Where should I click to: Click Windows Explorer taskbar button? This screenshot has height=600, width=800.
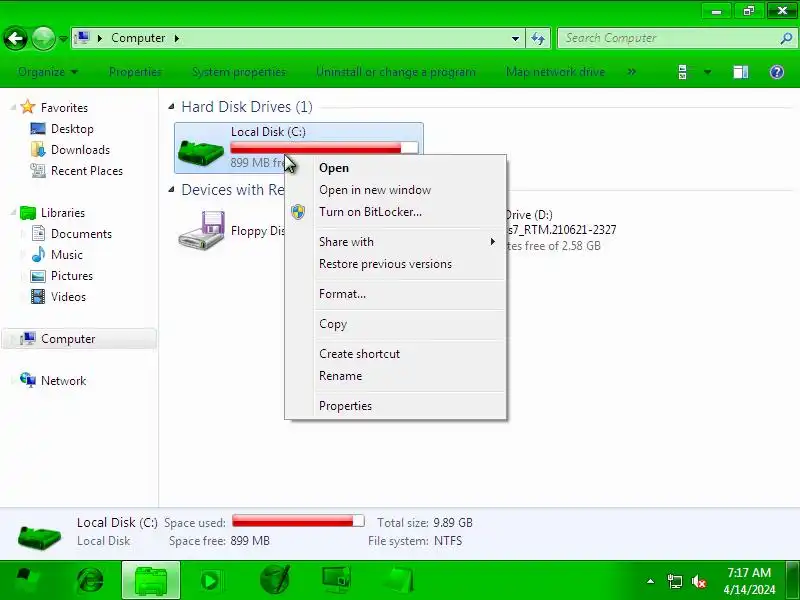(151, 581)
